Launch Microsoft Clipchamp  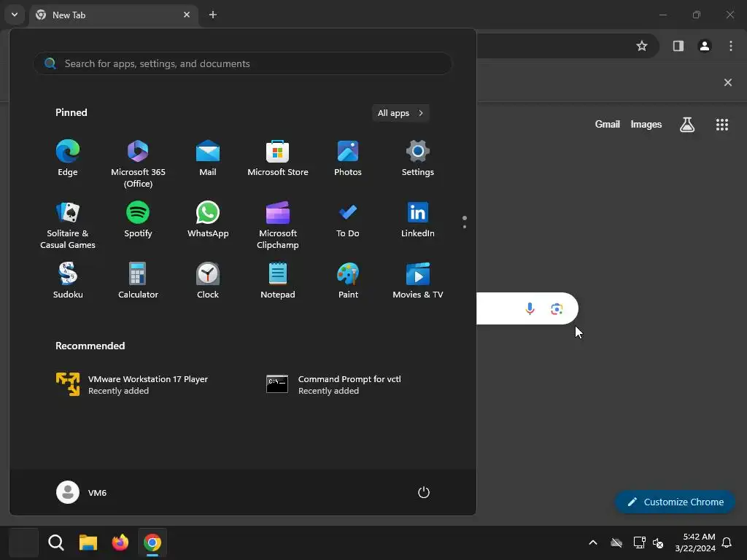[x=278, y=225]
